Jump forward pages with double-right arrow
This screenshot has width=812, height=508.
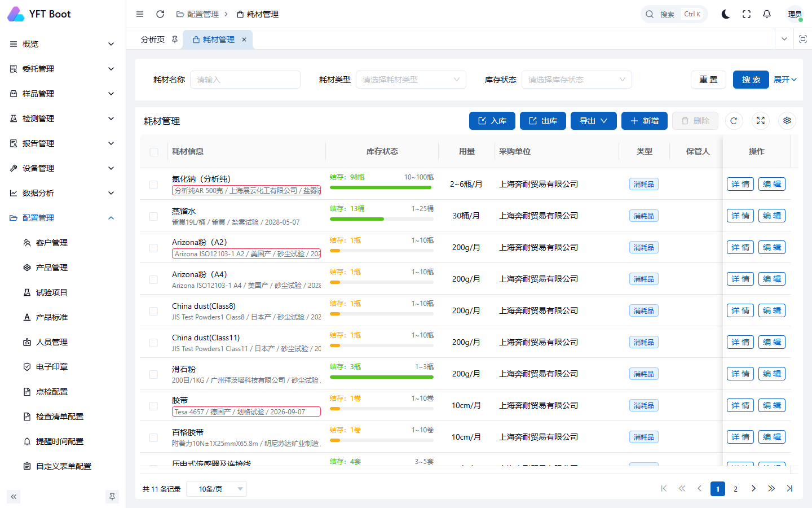(771, 489)
